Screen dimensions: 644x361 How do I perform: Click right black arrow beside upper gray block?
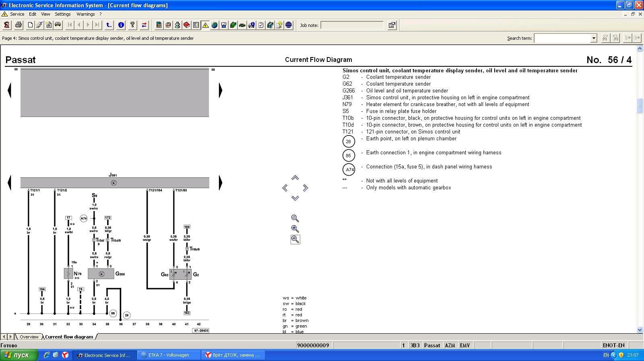click(220, 90)
